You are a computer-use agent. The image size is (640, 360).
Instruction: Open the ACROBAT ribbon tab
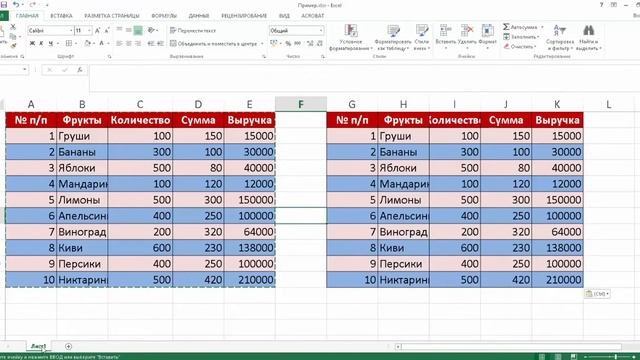[x=313, y=16]
